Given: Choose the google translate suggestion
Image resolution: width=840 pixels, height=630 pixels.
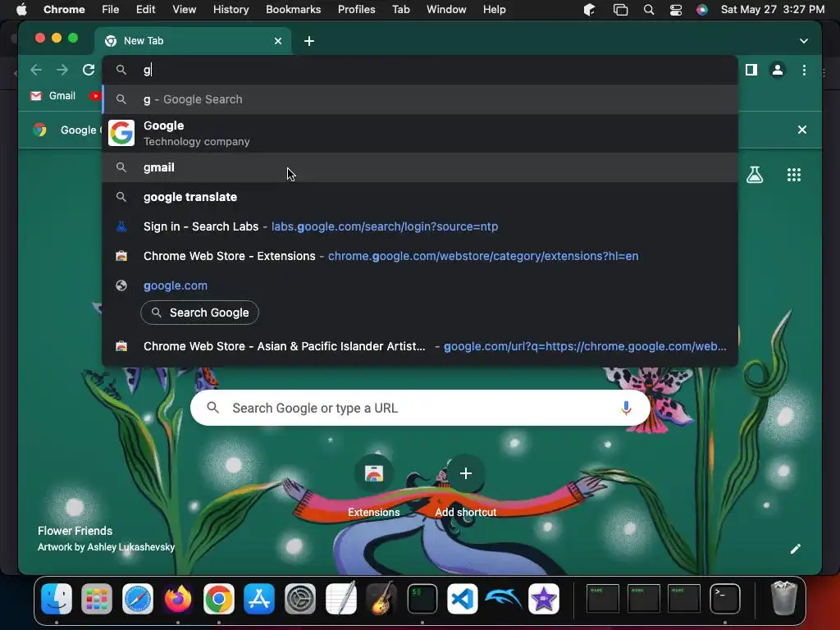Looking at the screenshot, I should 420,197.
